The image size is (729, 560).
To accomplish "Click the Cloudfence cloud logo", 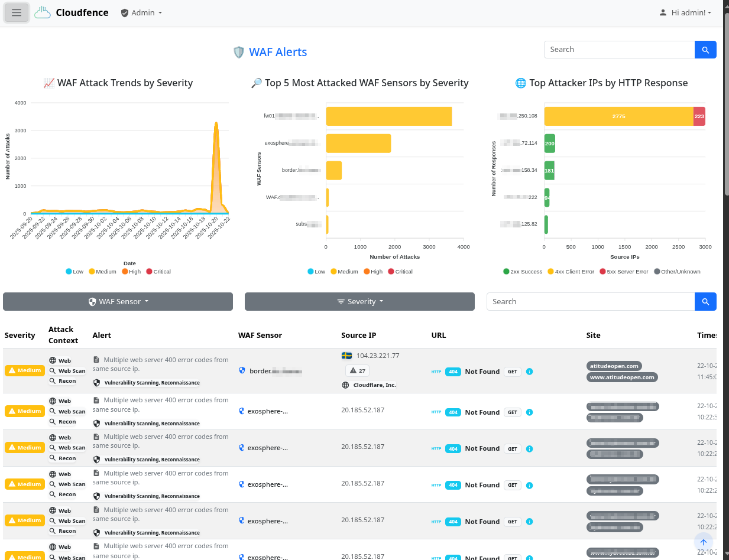I will 43,12.
